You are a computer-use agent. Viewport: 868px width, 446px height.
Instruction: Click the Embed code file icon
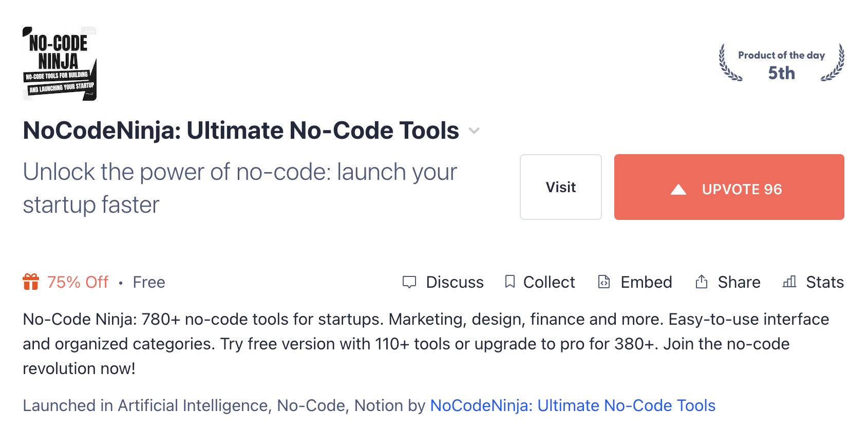pos(604,282)
